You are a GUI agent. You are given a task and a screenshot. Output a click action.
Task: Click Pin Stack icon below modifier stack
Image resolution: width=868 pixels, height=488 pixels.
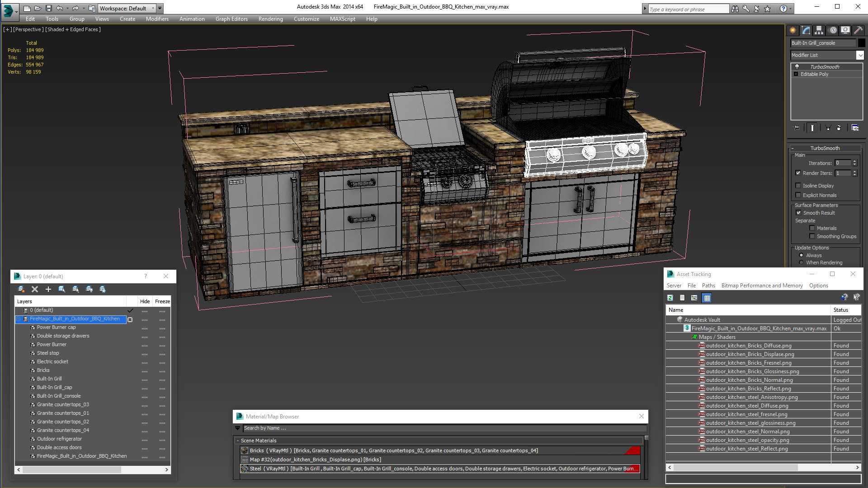[x=797, y=128]
